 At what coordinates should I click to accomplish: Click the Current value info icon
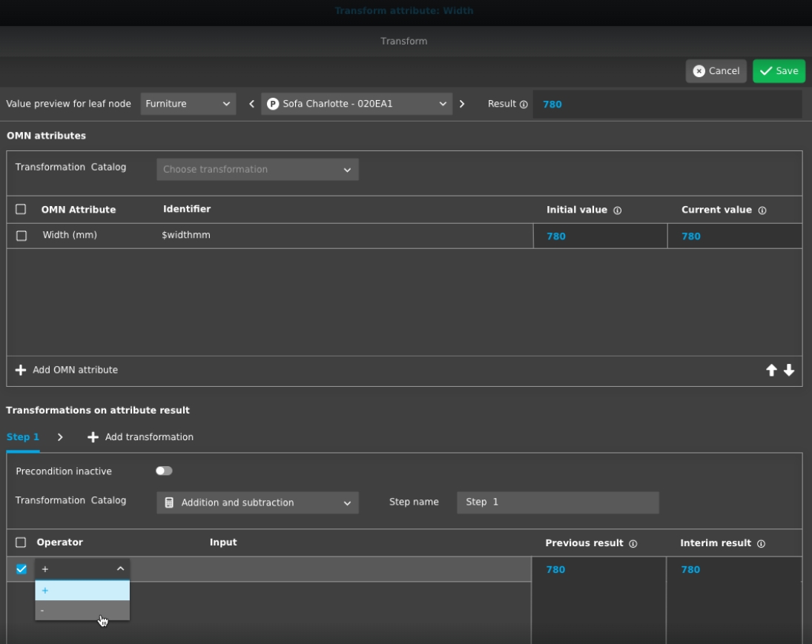coord(762,210)
